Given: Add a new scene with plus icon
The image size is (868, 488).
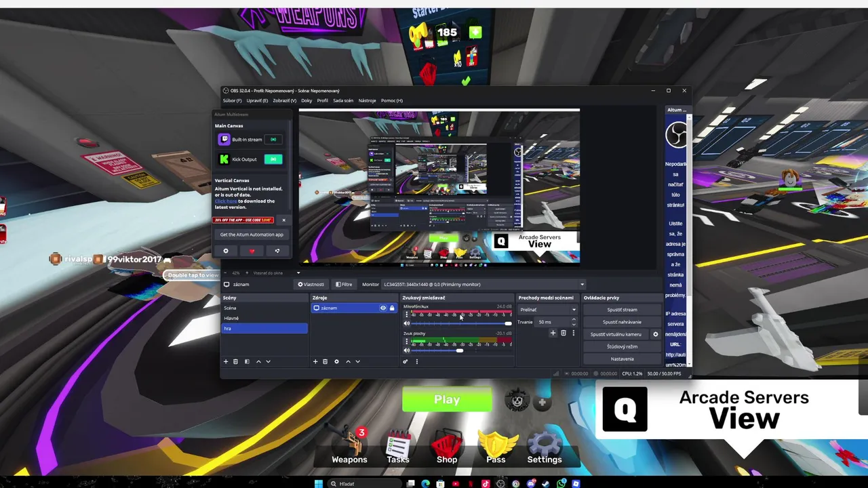Looking at the screenshot, I should 226,361.
